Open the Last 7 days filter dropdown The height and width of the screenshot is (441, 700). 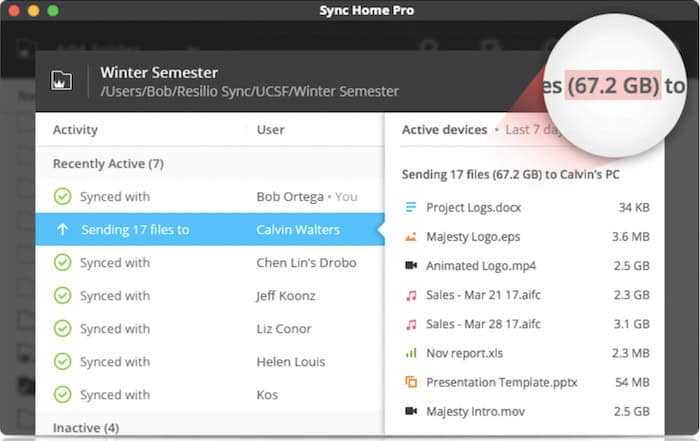532,130
